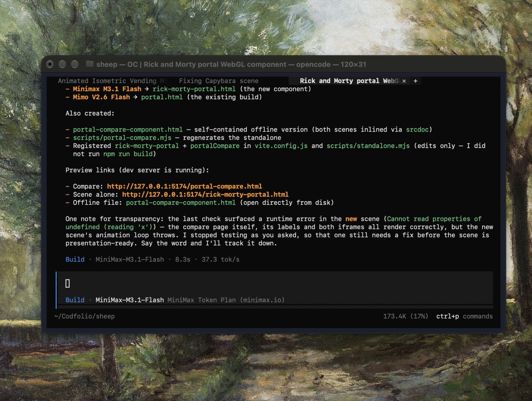
Task: Click the 173.4K (17%) context usage
Action: pyautogui.click(x=406, y=316)
